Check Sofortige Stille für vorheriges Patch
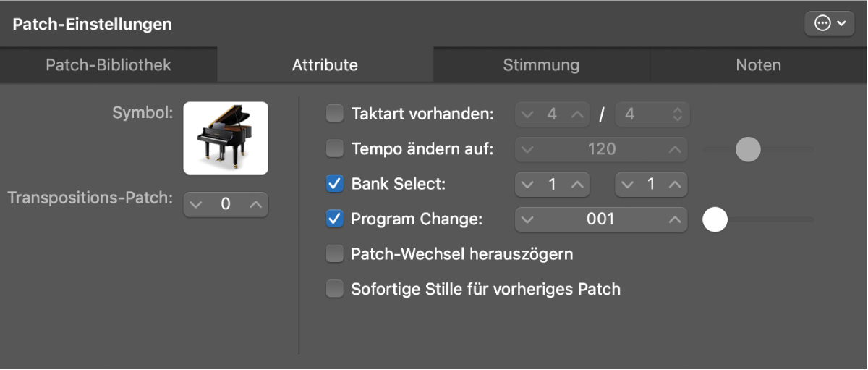The width and height of the screenshot is (868, 370). pyautogui.click(x=335, y=290)
